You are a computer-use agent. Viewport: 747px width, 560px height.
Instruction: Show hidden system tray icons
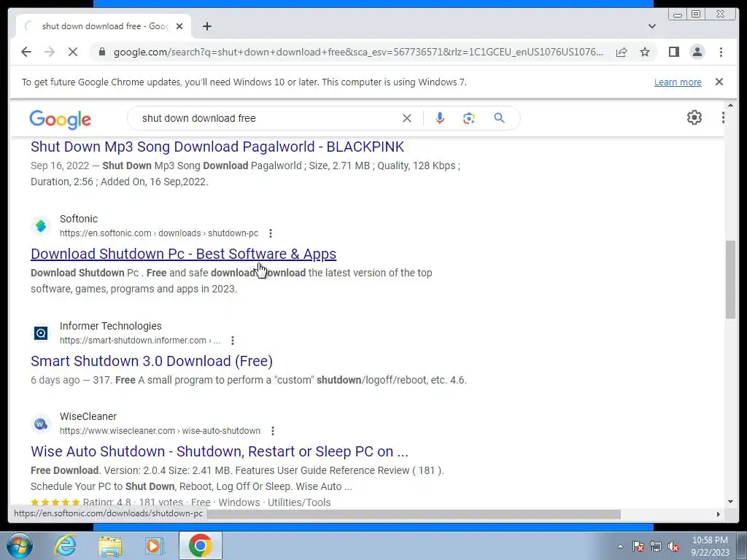point(620,546)
